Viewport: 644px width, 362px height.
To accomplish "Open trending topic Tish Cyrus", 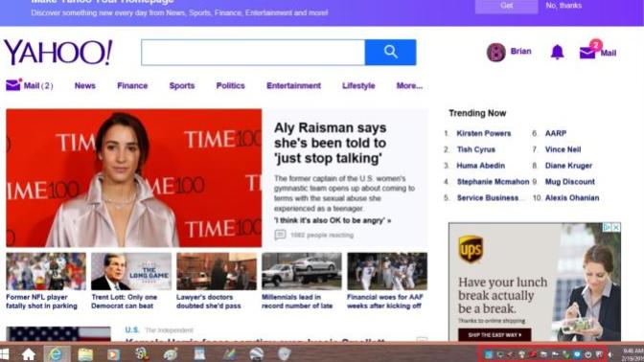I will [x=476, y=149].
